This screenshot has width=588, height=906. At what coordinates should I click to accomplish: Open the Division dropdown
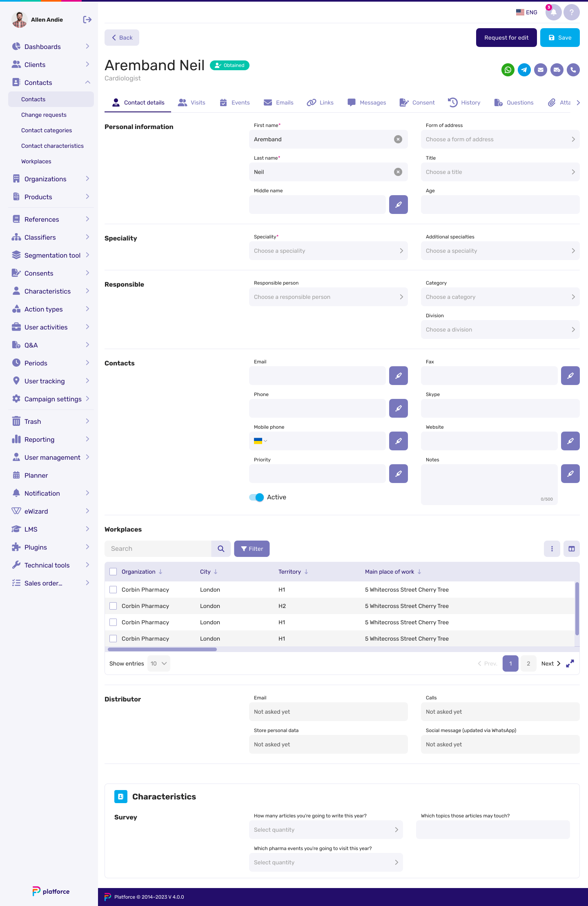pyautogui.click(x=500, y=329)
